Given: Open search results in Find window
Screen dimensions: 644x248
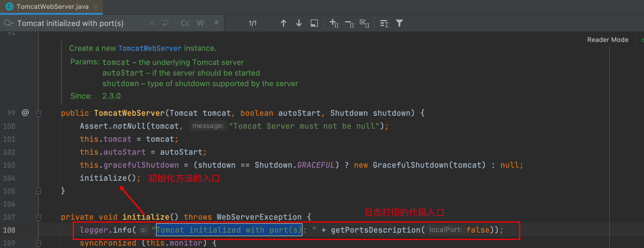Looking at the screenshot, I should pyautogui.click(x=314, y=23).
